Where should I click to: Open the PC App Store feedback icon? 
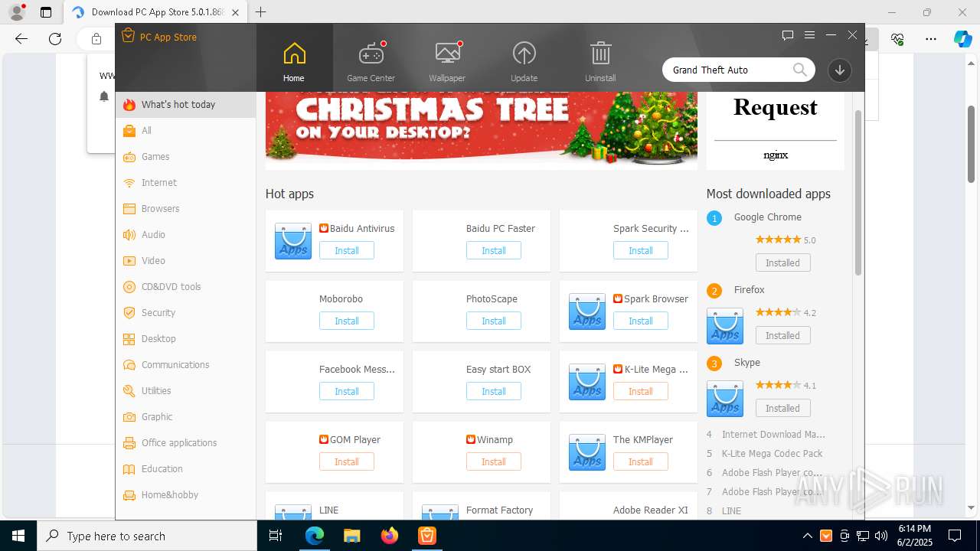coord(788,35)
